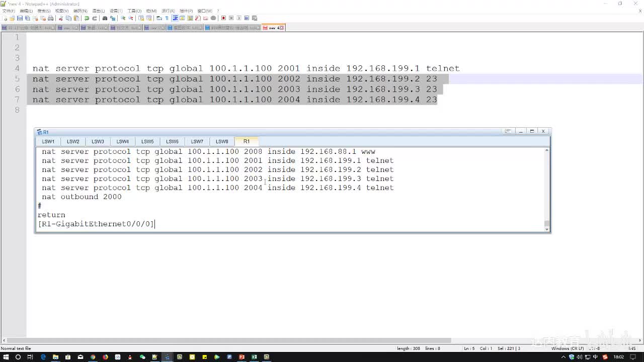
Task: Switch to the LSW5 tab in R1 window
Action: tap(147, 141)
